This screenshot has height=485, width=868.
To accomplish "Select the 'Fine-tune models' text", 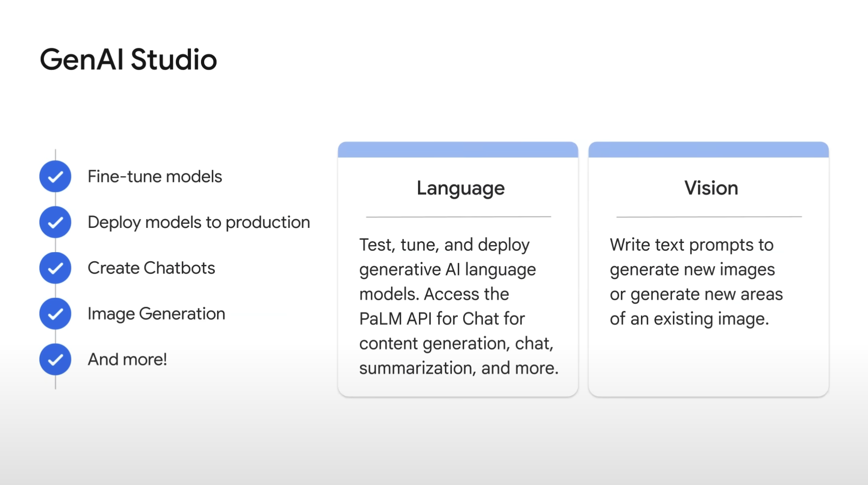I will pyautogui.click(x=155, y=177).
